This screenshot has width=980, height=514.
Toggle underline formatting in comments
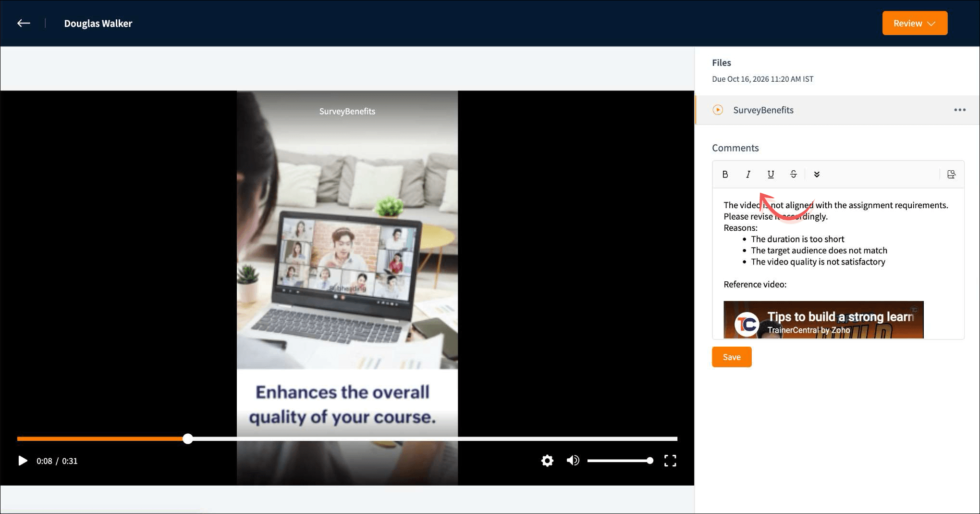[x=771, y=174]
